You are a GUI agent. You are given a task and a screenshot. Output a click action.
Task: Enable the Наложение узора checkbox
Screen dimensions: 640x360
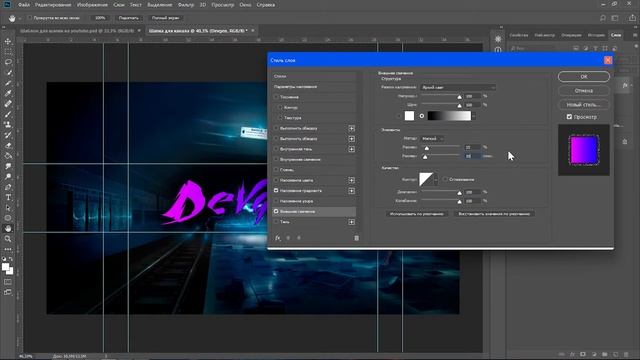pos(276,201)
